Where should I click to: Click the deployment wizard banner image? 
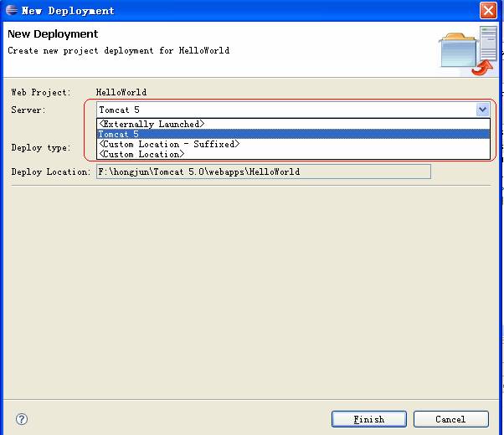tap(468, 51)
